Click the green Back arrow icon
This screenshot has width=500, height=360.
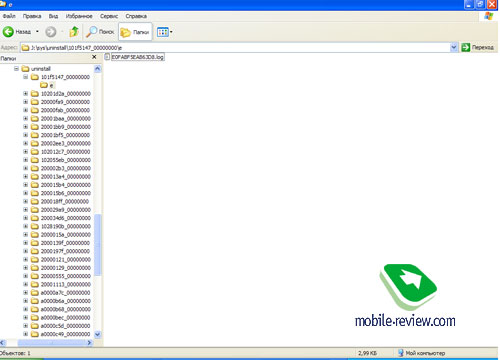coord(8,32)
